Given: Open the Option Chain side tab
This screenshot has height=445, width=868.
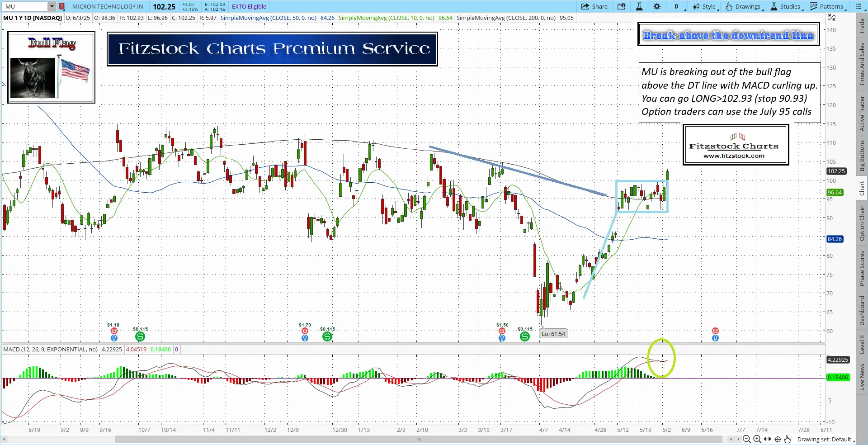Looking at the screenshot, I should click(x=862, y=223).
